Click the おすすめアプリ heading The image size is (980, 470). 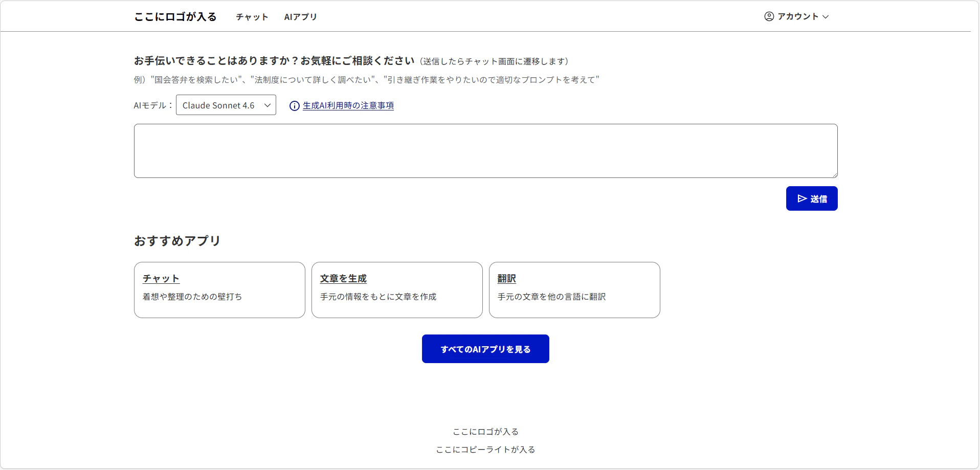point(177,241)
